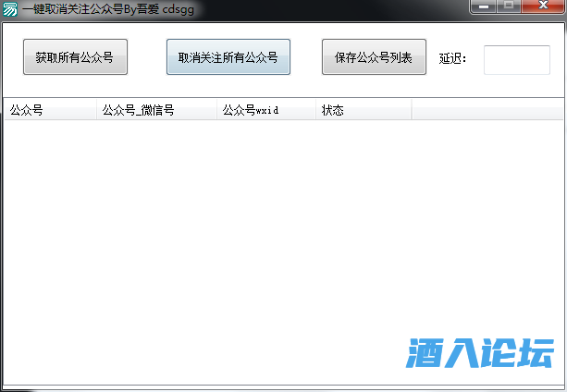
Task: Click the 酒入论坛 watermark logo
Action: click(x=480, y=352)
